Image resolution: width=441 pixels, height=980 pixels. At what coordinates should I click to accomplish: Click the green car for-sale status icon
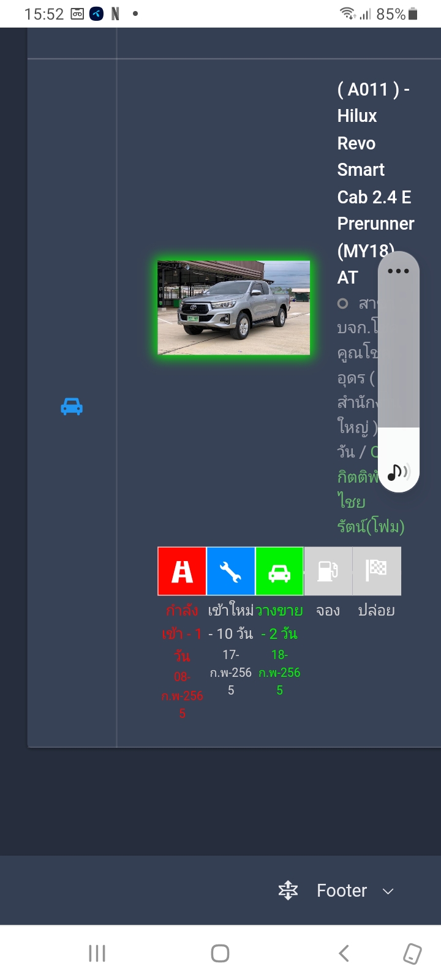[x=279, y=571]
